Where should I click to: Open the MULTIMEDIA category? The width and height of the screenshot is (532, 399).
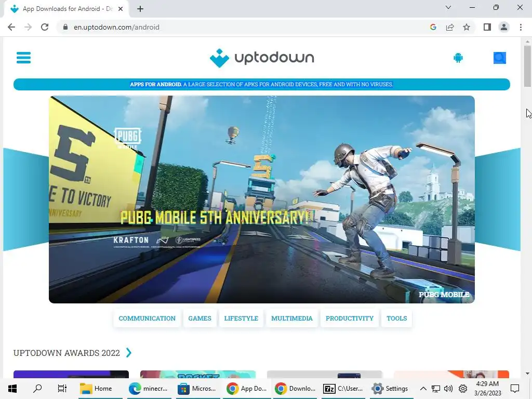pyautogui.click(x=292, y=318)
